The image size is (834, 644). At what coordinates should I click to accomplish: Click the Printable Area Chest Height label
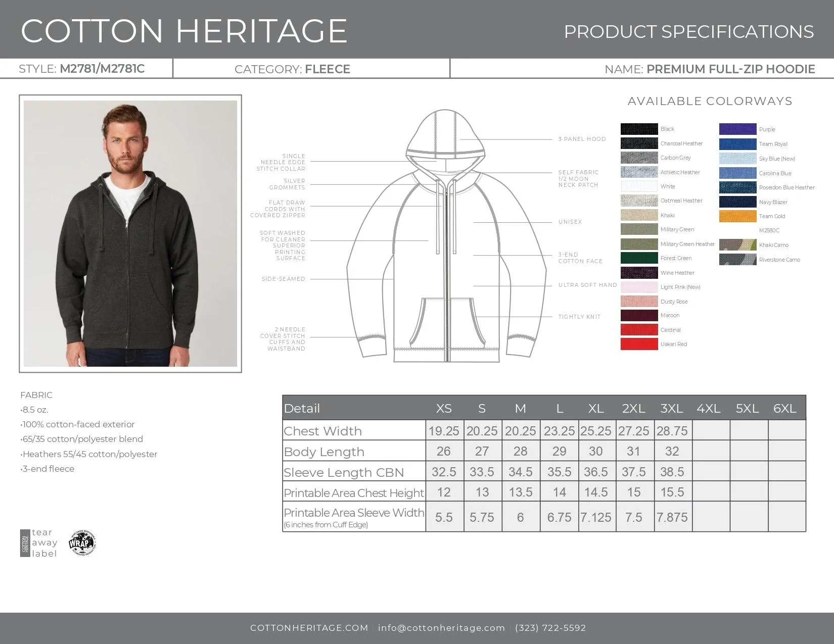354,492
